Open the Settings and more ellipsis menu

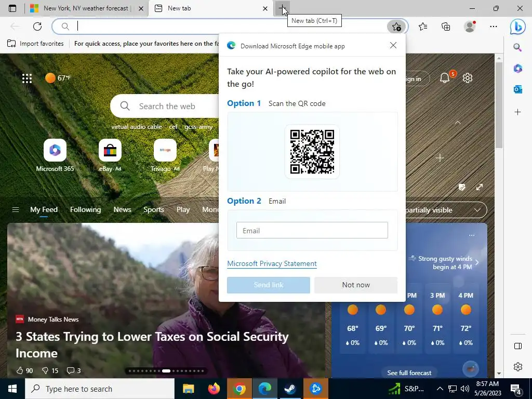(494, 26)
